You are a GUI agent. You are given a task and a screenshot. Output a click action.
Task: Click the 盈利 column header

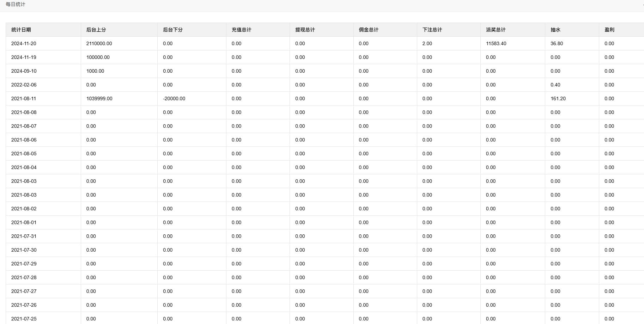click(609, 30)
